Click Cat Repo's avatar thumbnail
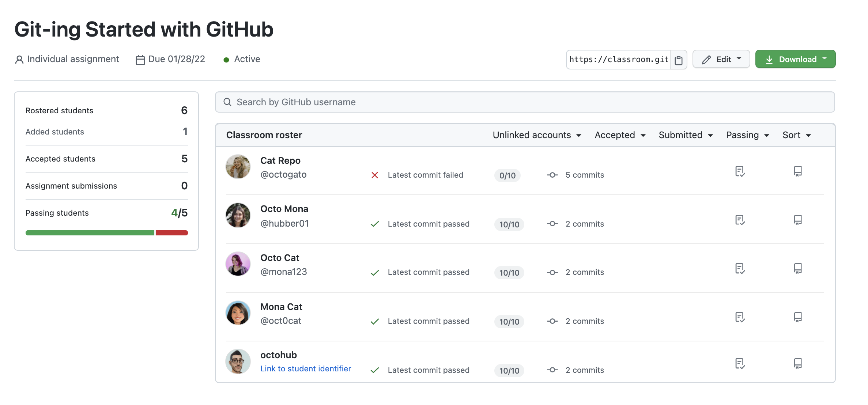 click(238, 167)
